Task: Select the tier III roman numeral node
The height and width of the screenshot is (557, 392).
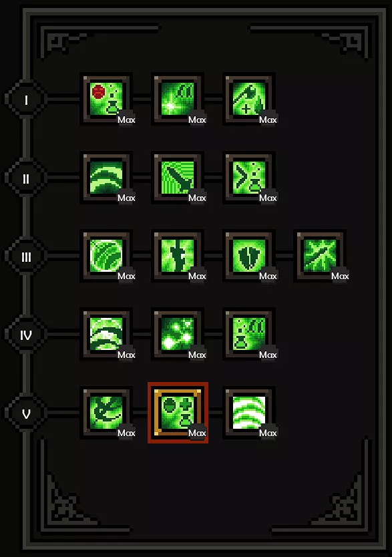Action: click(x=26, y=256)
